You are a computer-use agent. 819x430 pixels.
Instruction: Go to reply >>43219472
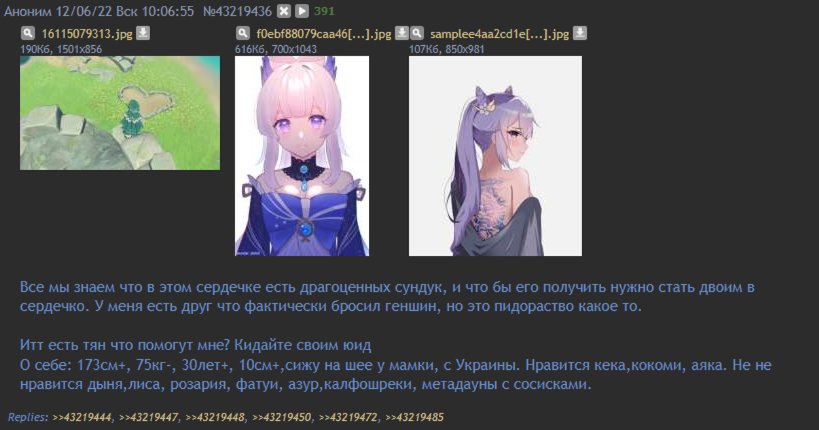(x=348, y=417)
